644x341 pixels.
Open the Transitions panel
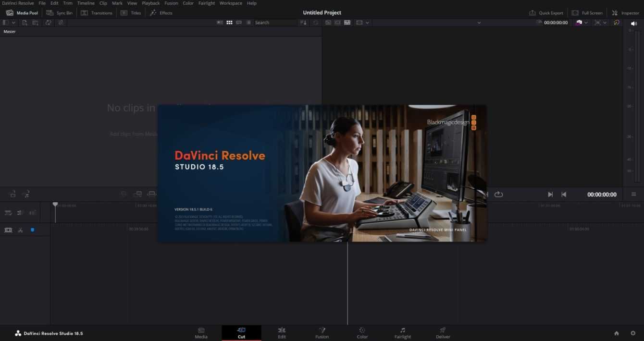(x=96, y=12)
